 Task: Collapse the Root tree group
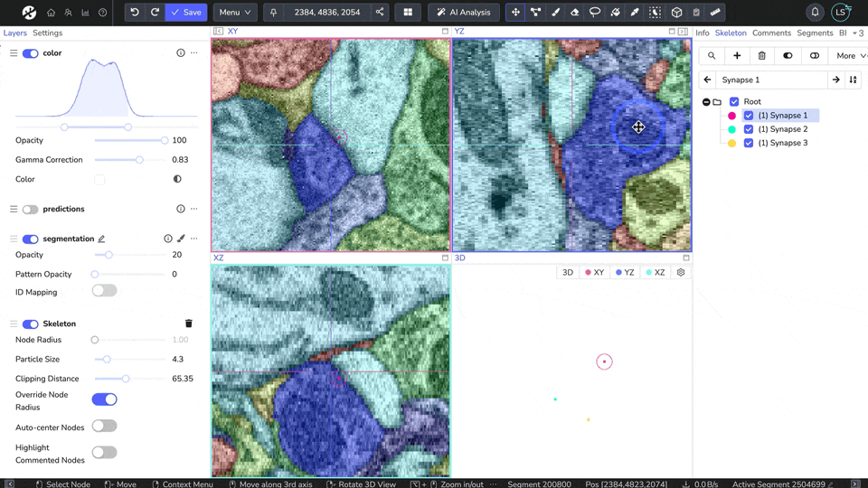[x=706, y=102]
